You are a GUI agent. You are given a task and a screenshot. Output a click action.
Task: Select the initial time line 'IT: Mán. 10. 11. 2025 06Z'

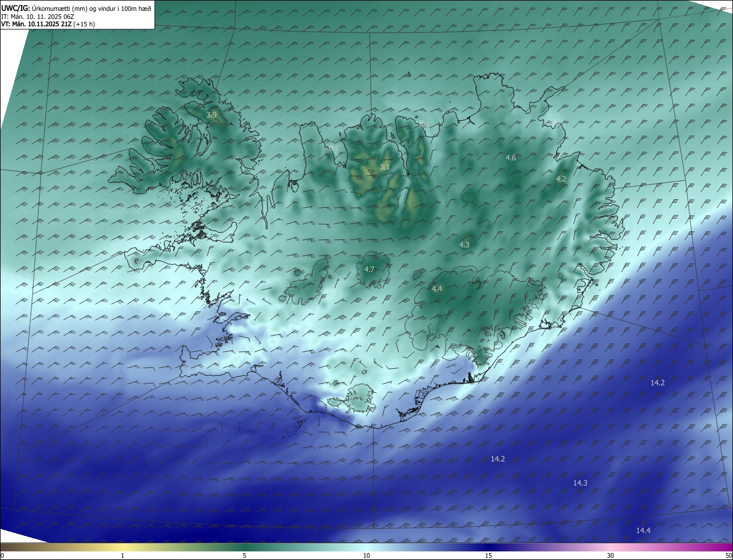pyautogui.click(x=38, y=16)
